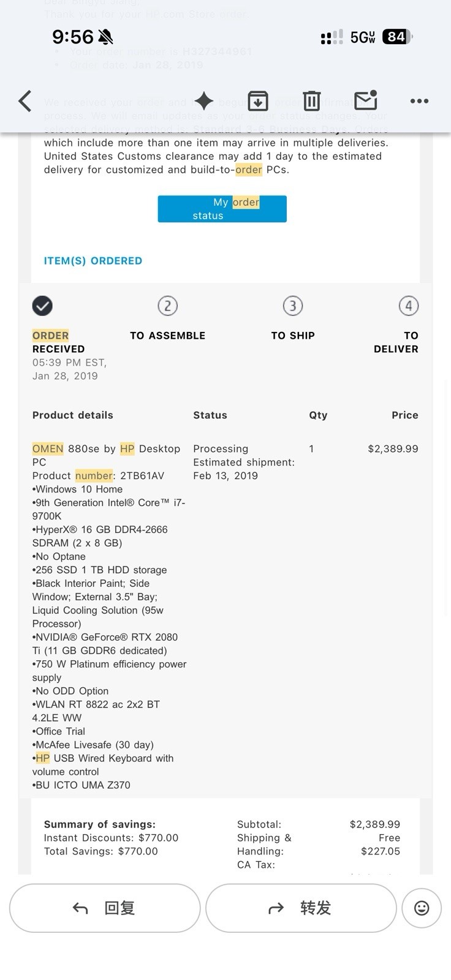The image size is (451, 980).
Task: Archive this email with the box icon
Action: pyautogui.click(x=258, y=100)
